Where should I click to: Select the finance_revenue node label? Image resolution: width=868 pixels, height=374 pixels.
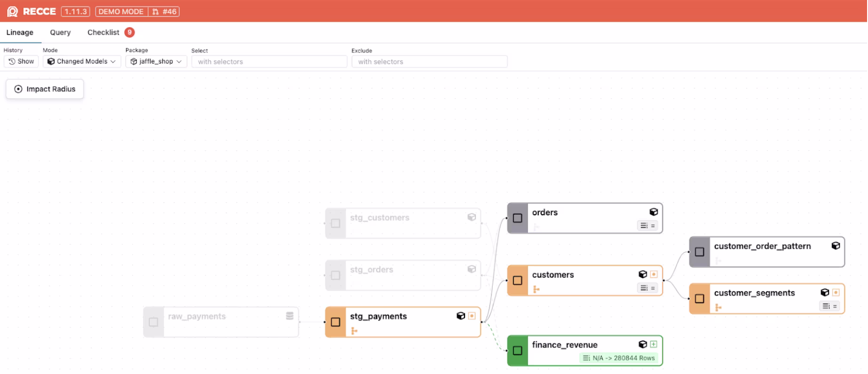point(565,345)
